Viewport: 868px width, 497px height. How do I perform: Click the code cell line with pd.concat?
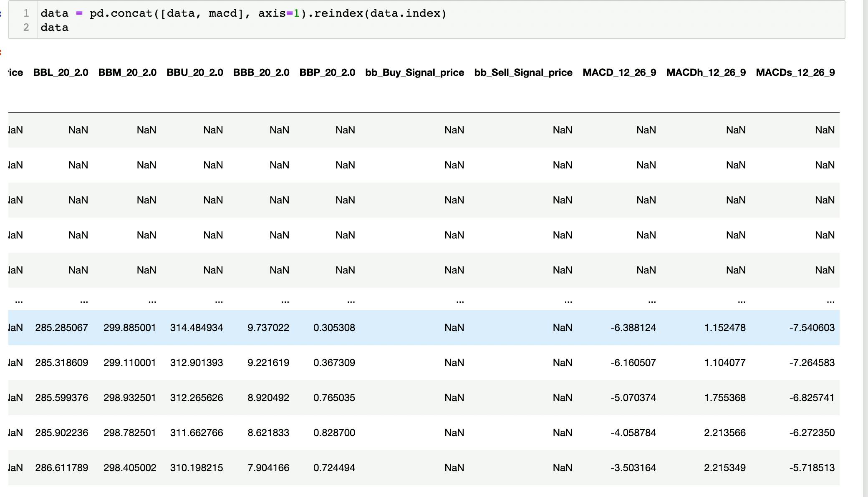point(244,13)
